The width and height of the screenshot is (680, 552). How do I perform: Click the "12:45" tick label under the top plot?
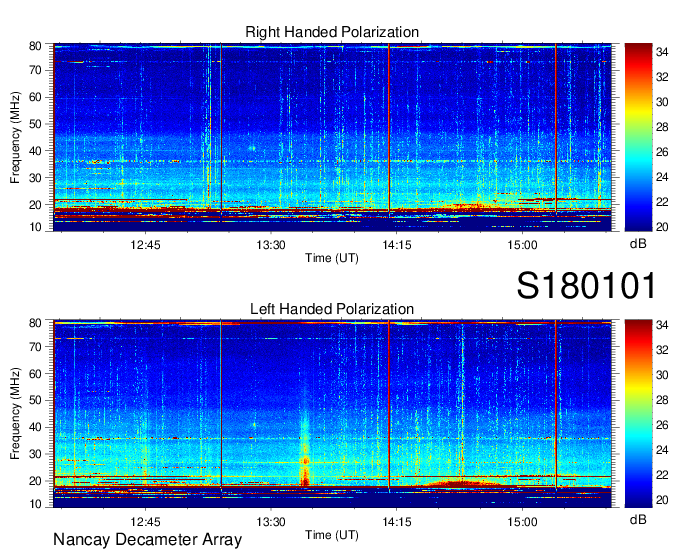click(145, 245)
